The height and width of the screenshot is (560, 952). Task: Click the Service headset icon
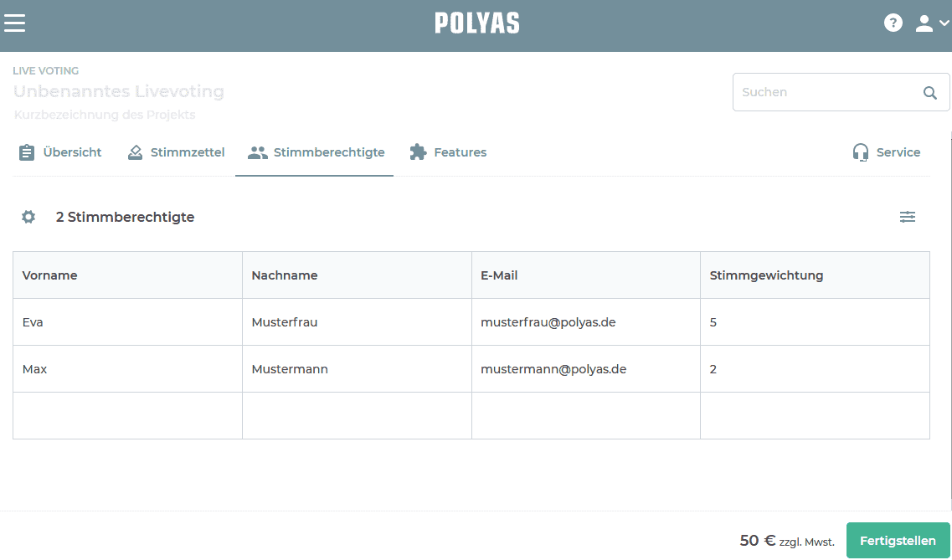pos(861,152)
